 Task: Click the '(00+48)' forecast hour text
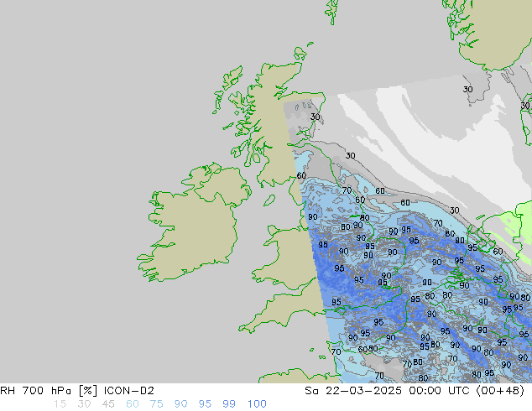[500, 391]
